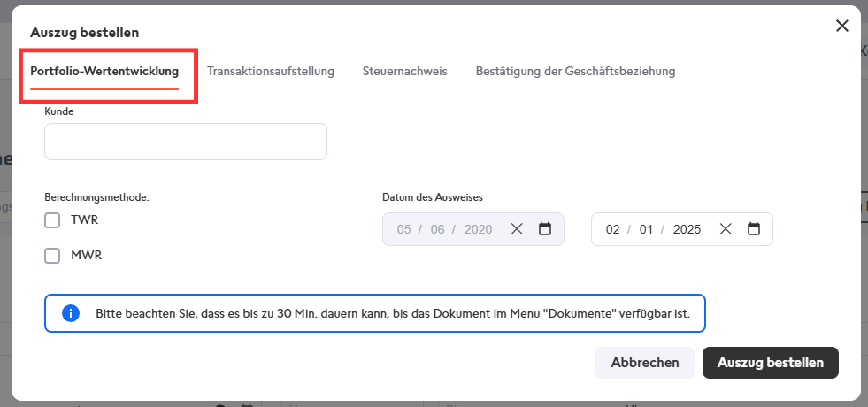
Task: Select the Portfolio-Wertentwicklung tab
Action: [x=104, y=72]
